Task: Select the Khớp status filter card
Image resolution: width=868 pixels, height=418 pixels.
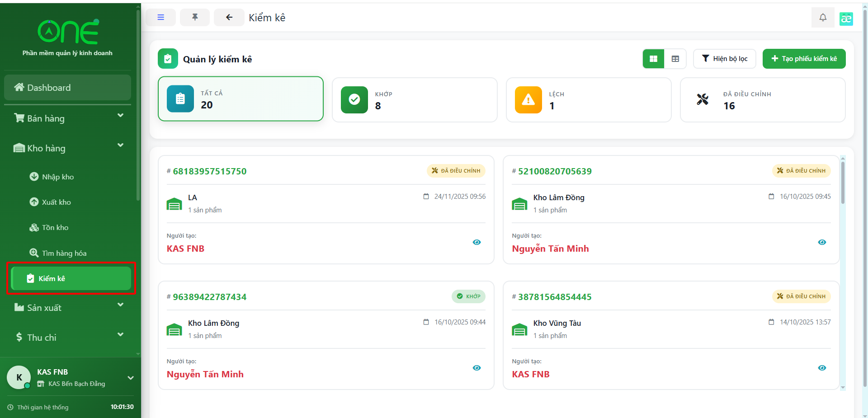Action: click(x=414, y=100)
